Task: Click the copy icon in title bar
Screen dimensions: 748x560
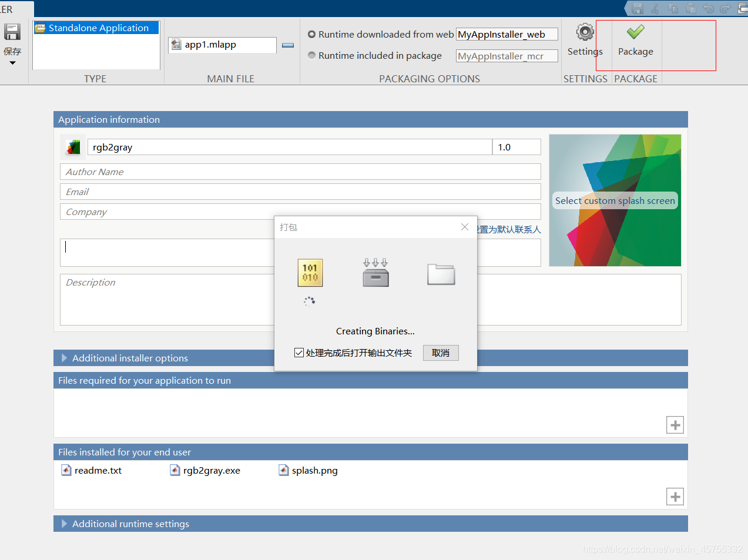Action: pos(673,9)
